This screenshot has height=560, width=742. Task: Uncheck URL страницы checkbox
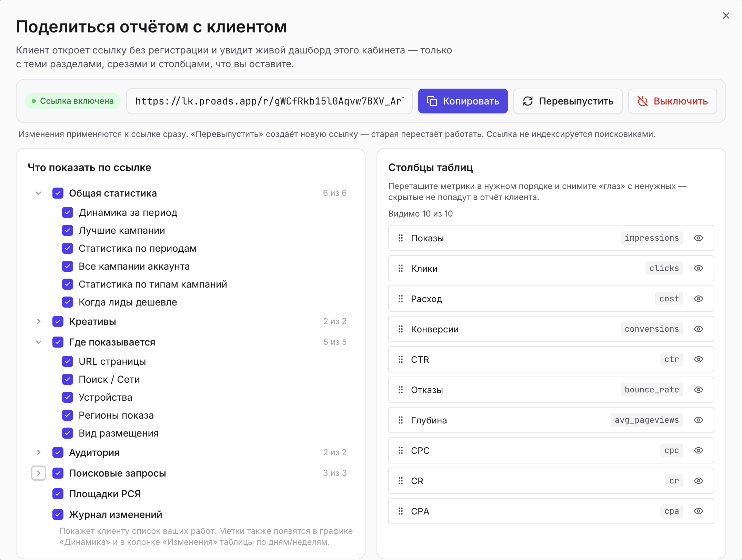(68, 361)
